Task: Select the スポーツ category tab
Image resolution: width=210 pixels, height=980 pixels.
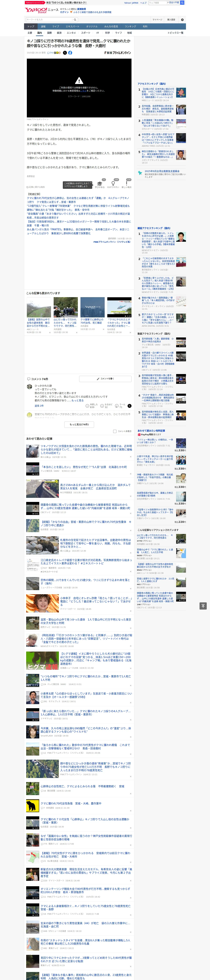Action: pos(85,33)
